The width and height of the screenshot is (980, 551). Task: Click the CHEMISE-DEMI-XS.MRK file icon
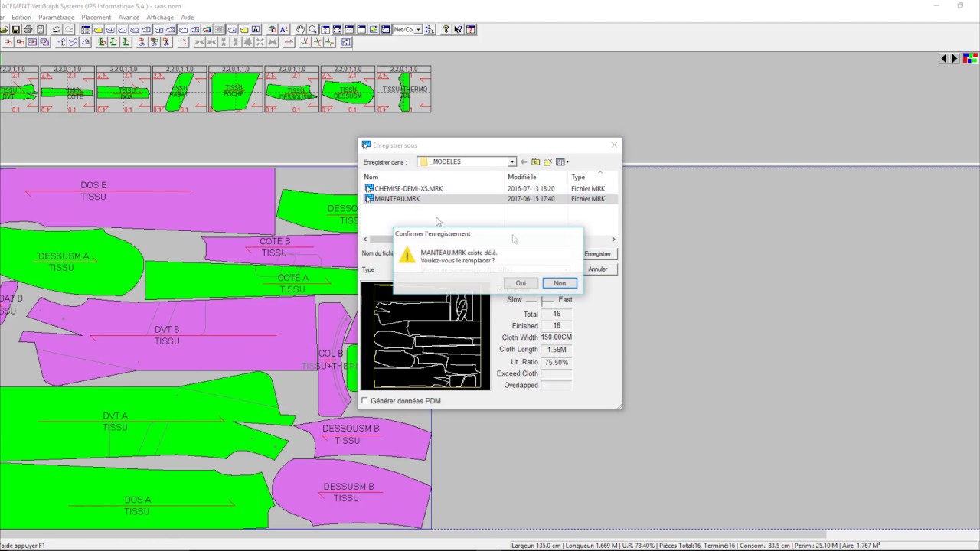point(369,188)
